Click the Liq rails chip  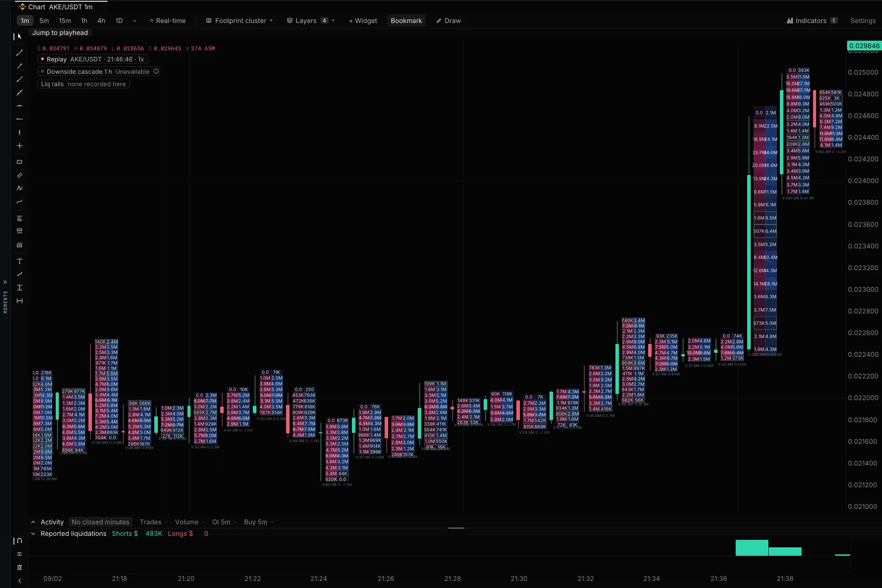84,84
